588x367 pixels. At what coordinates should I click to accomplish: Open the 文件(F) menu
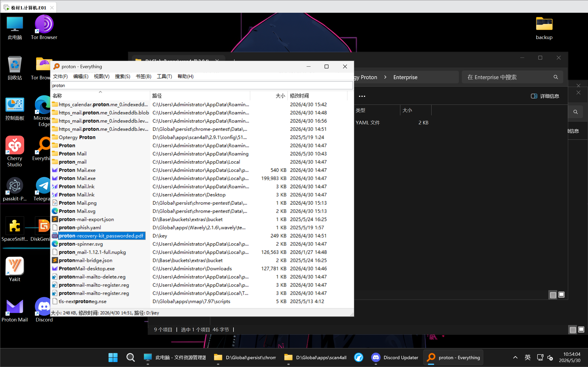coord(60,76)
